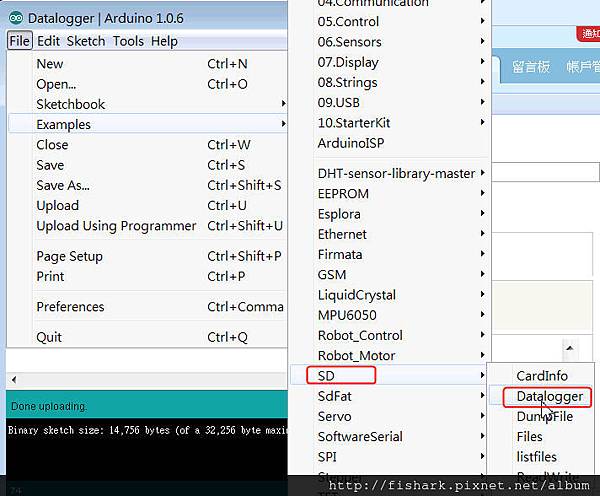Image resolution: width=600 pixels, height=496 pixels.
Task: Select Upload Using Programmer
Action: coord(147,226)
